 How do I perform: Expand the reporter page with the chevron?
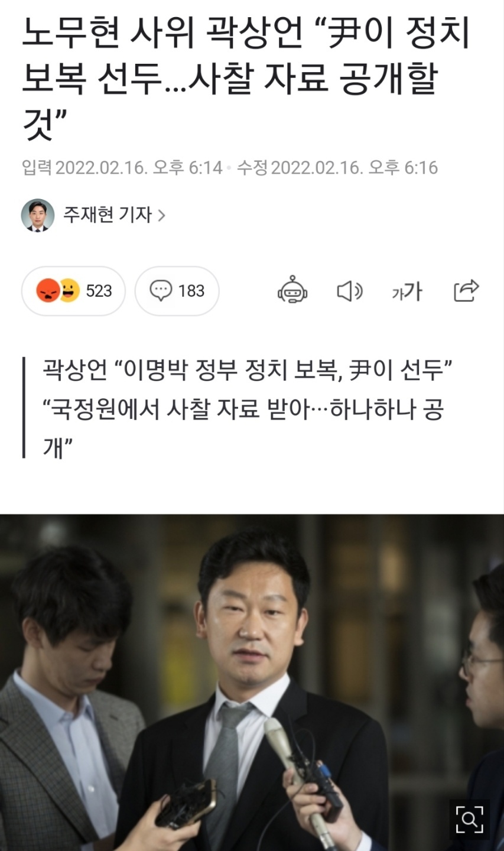point(161,216)
